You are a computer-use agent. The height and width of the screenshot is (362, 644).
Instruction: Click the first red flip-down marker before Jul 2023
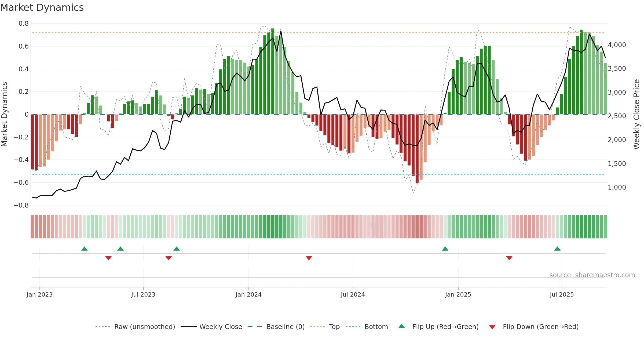tap(108, 258)
